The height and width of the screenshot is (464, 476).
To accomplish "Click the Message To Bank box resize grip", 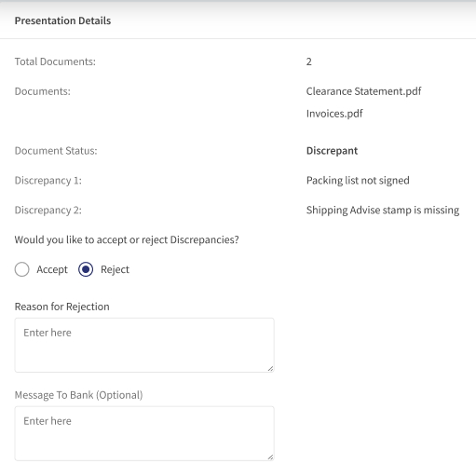I will coord(270,457).
